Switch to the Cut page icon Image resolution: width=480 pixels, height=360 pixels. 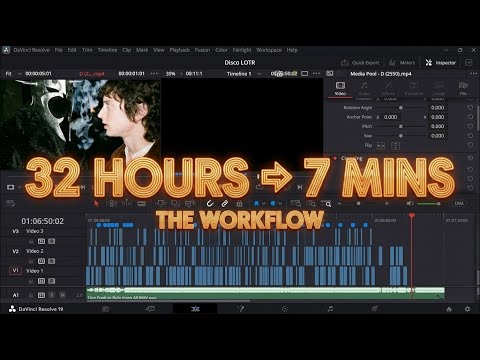pos(150,309)
